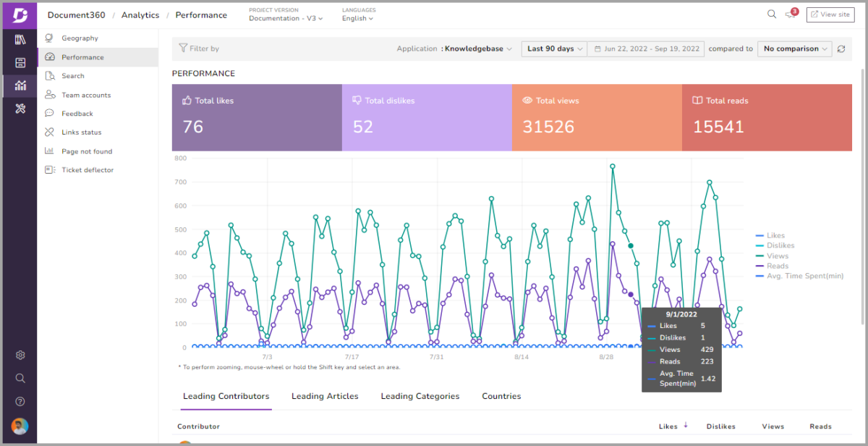The image size is (868, 446).
Task: Open the search magnifier in the top bar
Action: click(771, 14)
